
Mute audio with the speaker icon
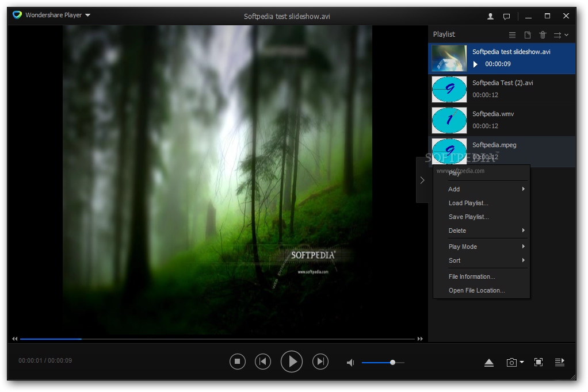(x=350, y=363)
